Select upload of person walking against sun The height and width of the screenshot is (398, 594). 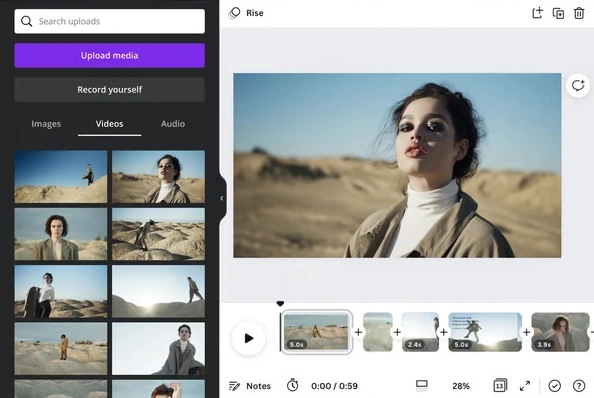(158, 291)
